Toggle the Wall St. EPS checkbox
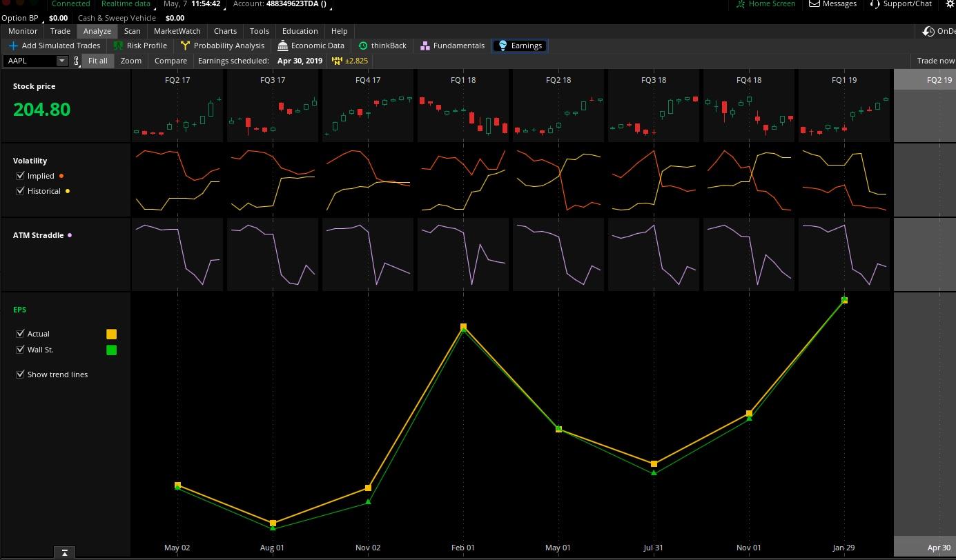Screen dimensions: 956x560 [x=20, y=350]
